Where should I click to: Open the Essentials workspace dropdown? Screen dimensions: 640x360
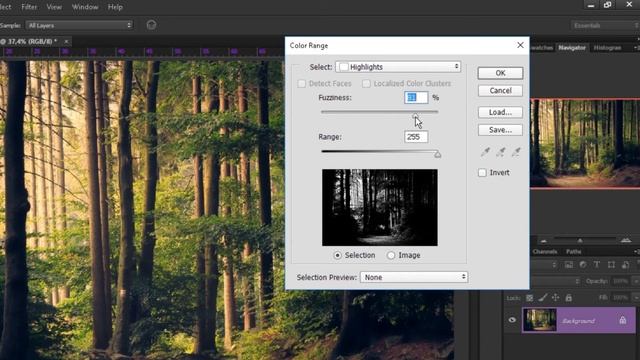(x=605, y=25)
